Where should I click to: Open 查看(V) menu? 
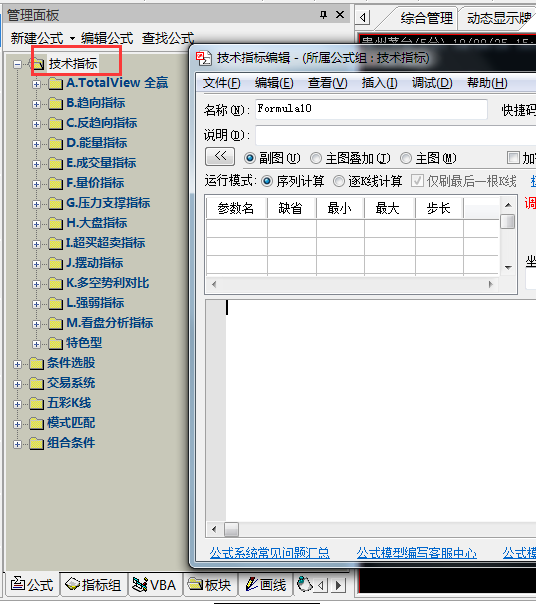tap(328, 83)
